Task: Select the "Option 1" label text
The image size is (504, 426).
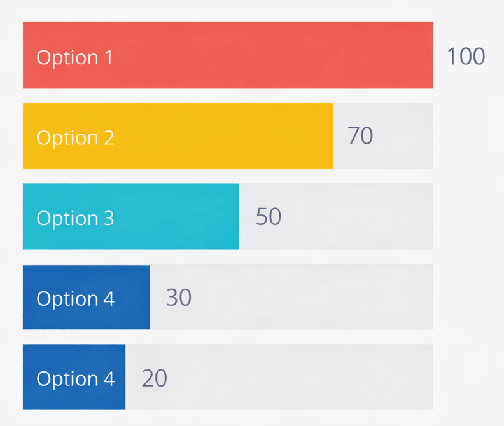Action: 74,57
